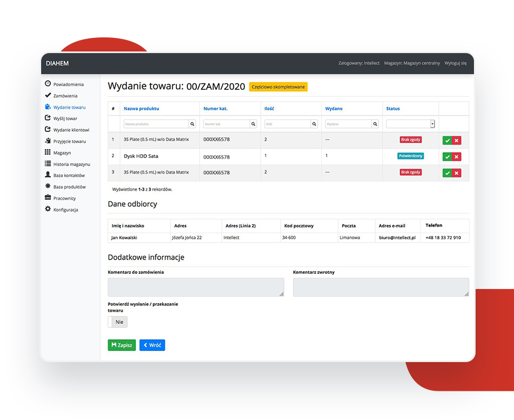The height and width of the screenshot is (420, 514).
Task: Confirm row 3 with green checkmark
Action: (447, 173)
